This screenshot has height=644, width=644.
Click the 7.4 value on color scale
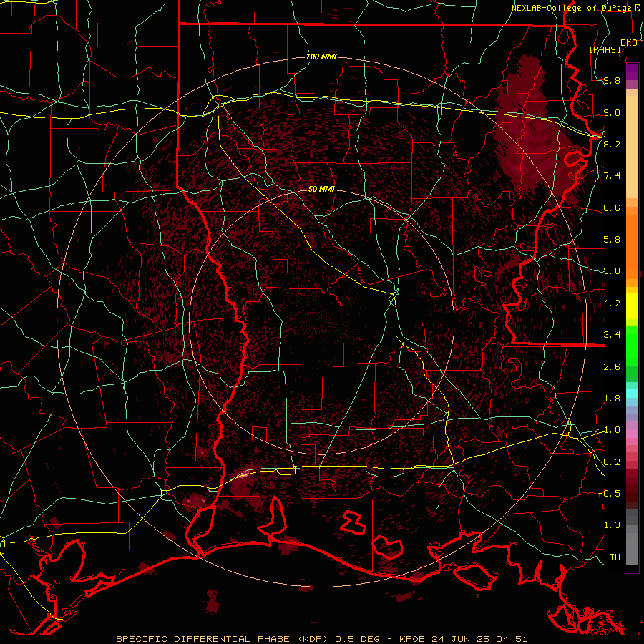click(x=612, y=176)
